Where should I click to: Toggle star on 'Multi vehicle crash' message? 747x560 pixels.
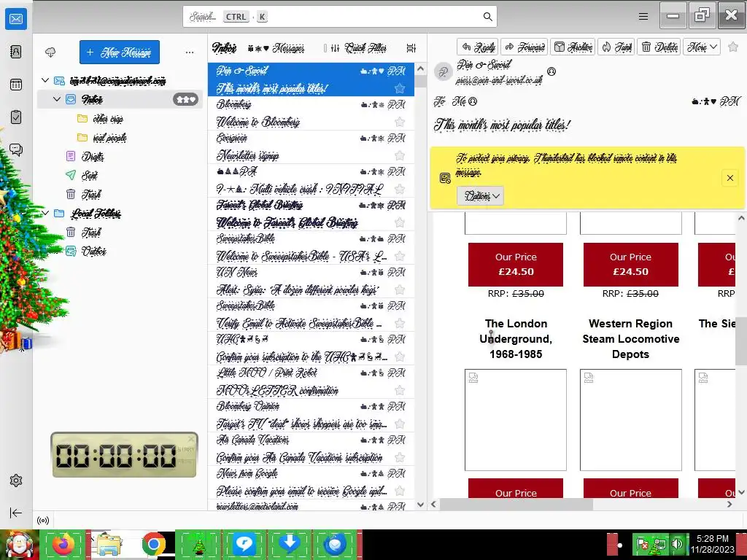tap(400, 189)
